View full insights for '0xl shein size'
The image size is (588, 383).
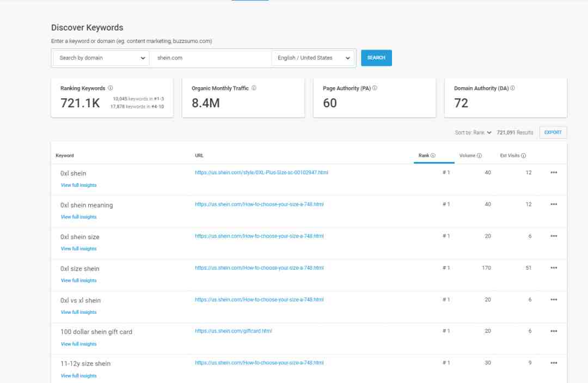pos(79,249)
